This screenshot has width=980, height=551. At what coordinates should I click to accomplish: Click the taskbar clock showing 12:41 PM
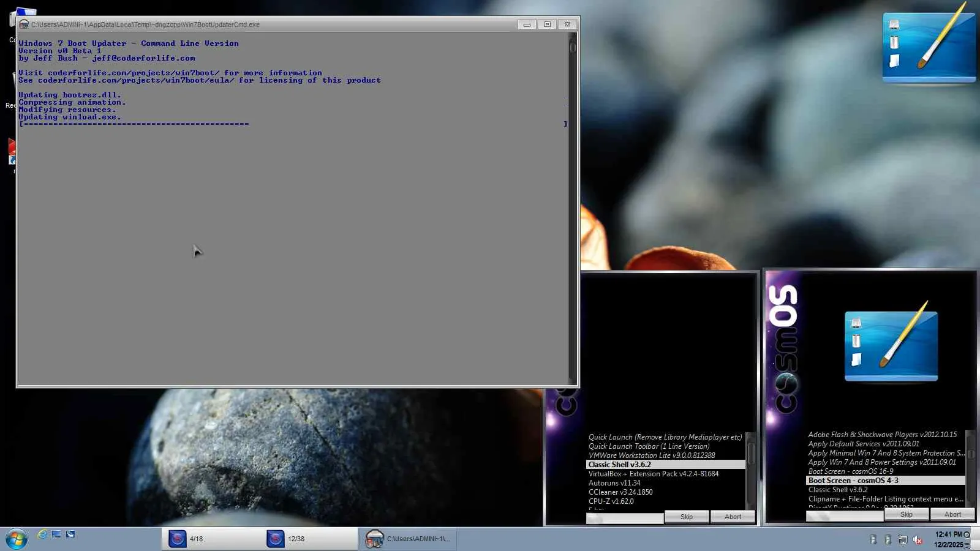click(x=948, y=534)
